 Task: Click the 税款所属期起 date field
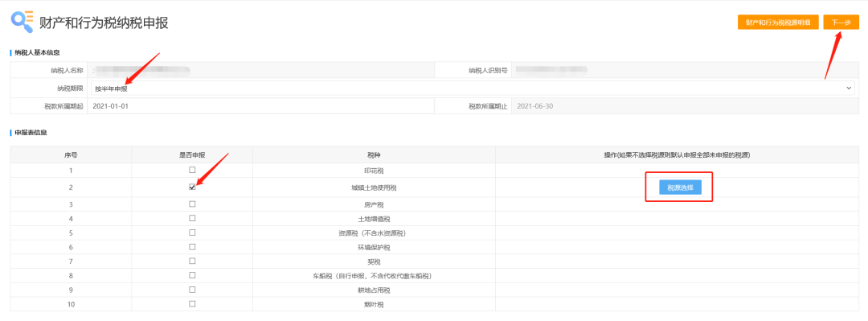point(260,106)
